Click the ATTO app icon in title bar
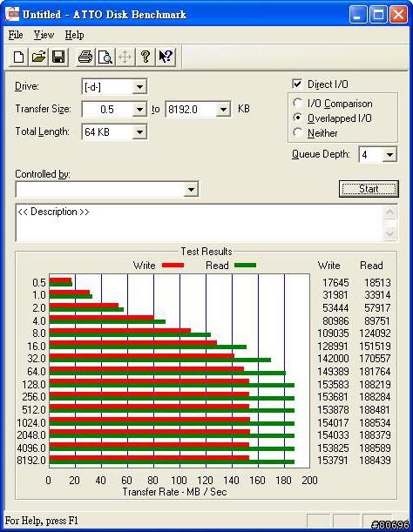Viewport: 413px width, 532px height. [x=12, y=14]
